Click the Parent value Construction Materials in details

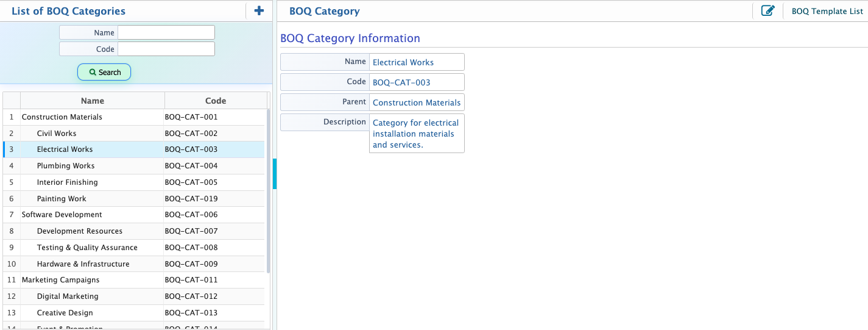tap(417, 102)
